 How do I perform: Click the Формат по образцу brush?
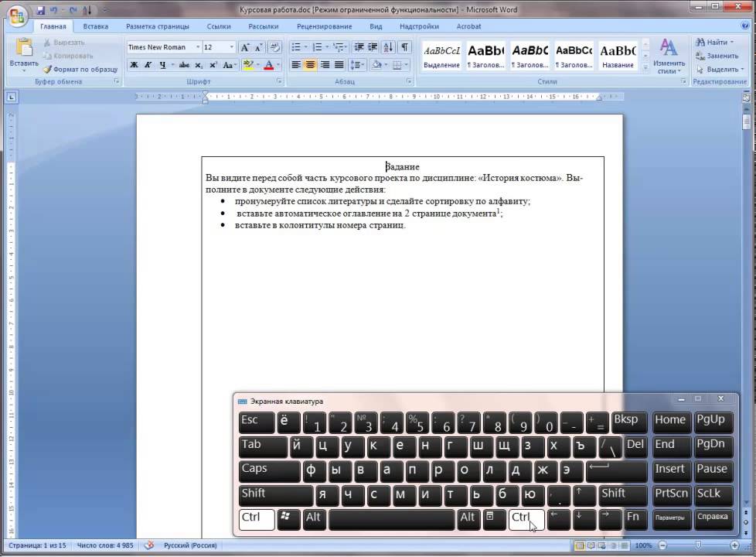tap(80, 69)
